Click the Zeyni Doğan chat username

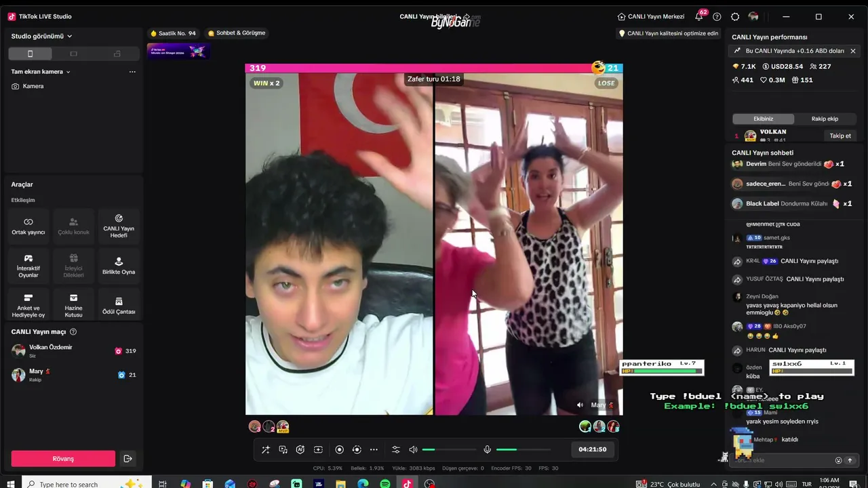click(762, 296)
